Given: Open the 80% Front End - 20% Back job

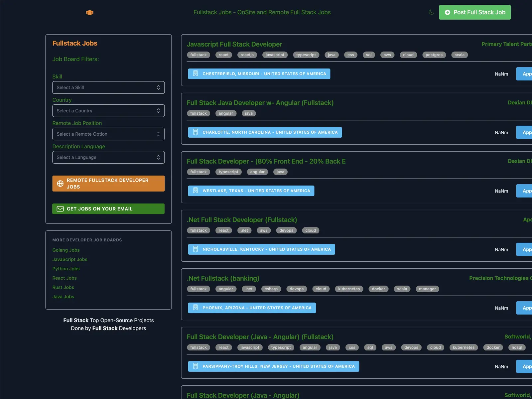Looking at the screenshot, I should pyautogui.click(x=266, y=161).
